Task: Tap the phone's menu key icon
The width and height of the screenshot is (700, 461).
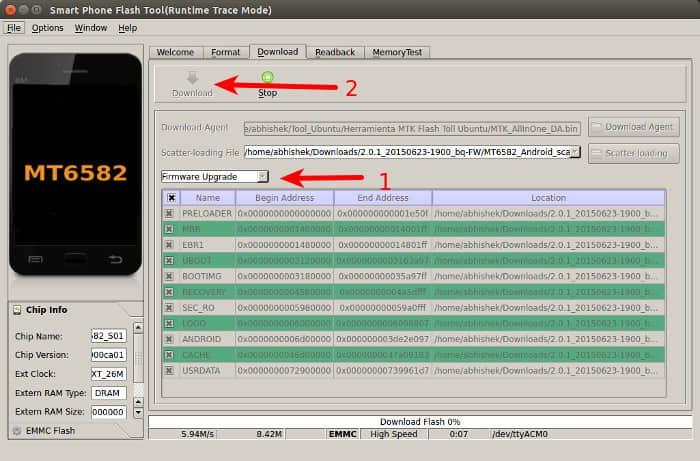Action: coord(35,262)
